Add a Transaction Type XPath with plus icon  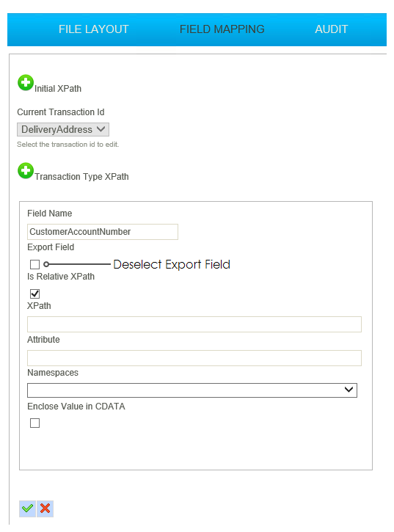pos(26,171)
